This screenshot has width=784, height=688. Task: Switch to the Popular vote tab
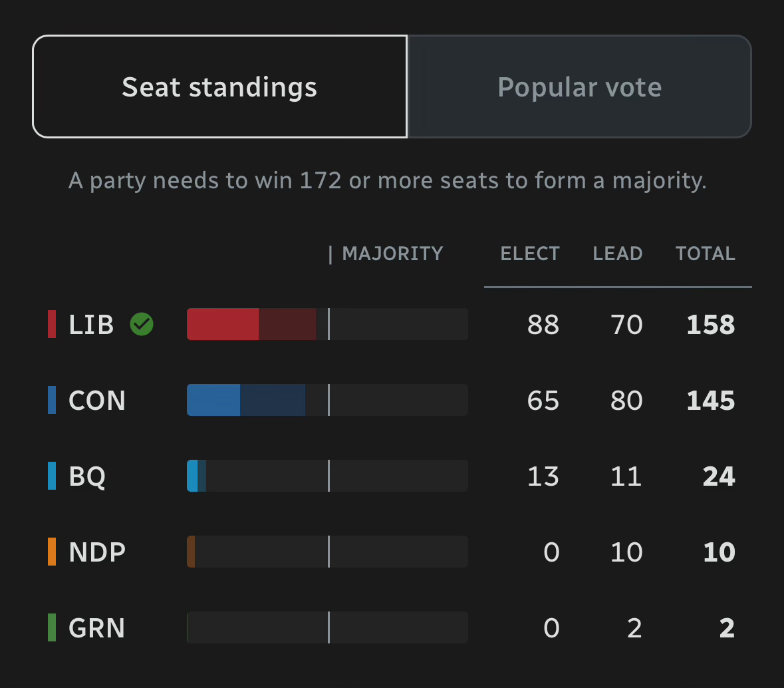tap(579, 87)
